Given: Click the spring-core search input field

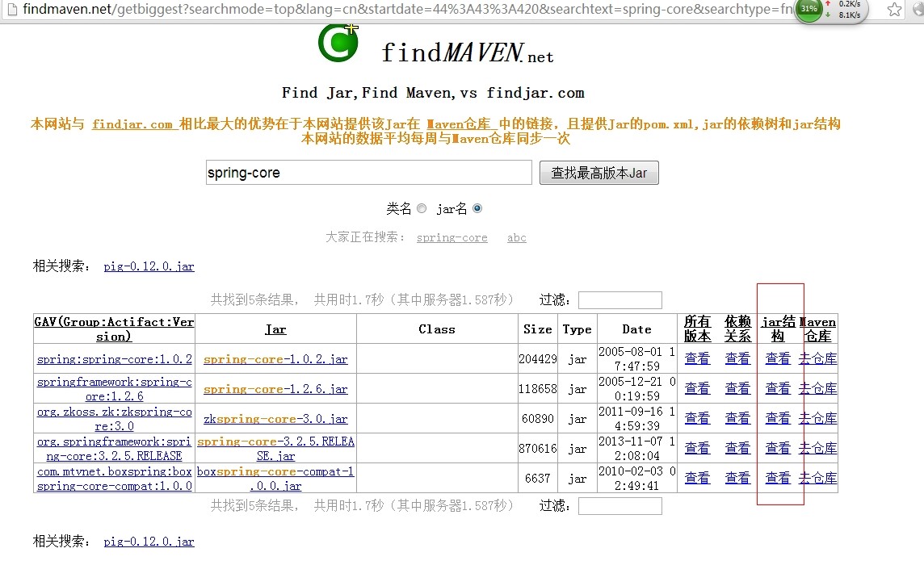Looking at the screenshot, I should tap(369, 173).
